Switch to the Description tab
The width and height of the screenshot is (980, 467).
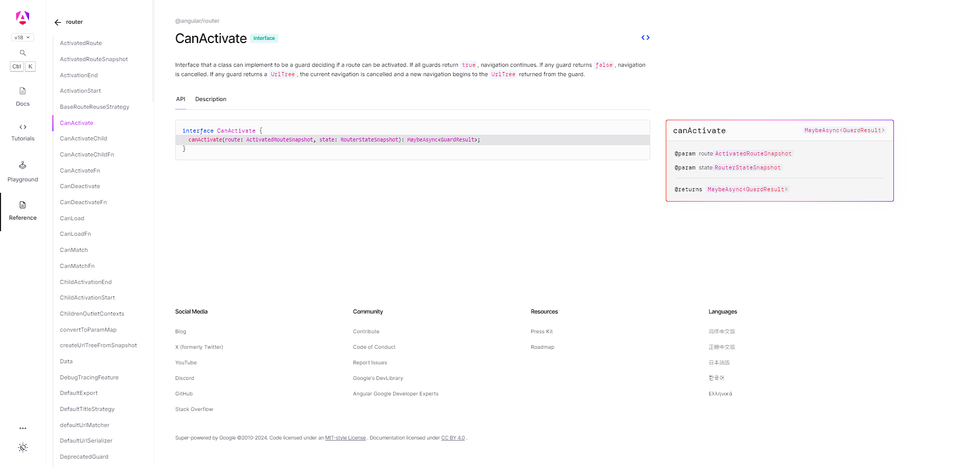tap(211, 100)
